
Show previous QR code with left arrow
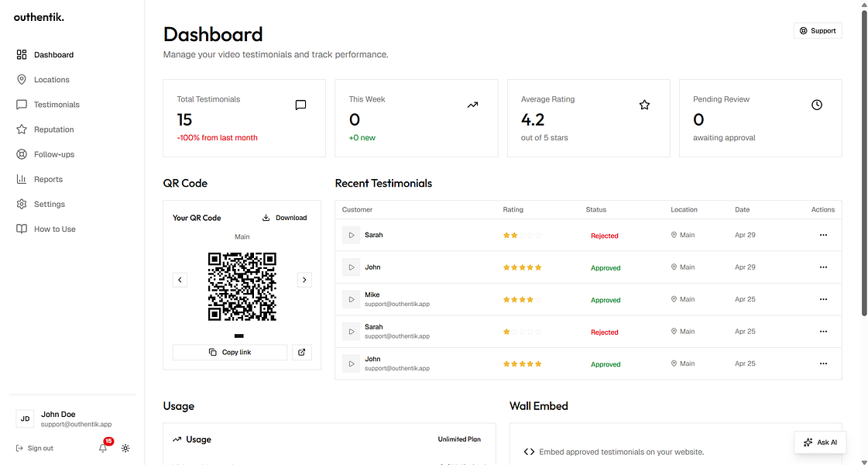(180, 280)
